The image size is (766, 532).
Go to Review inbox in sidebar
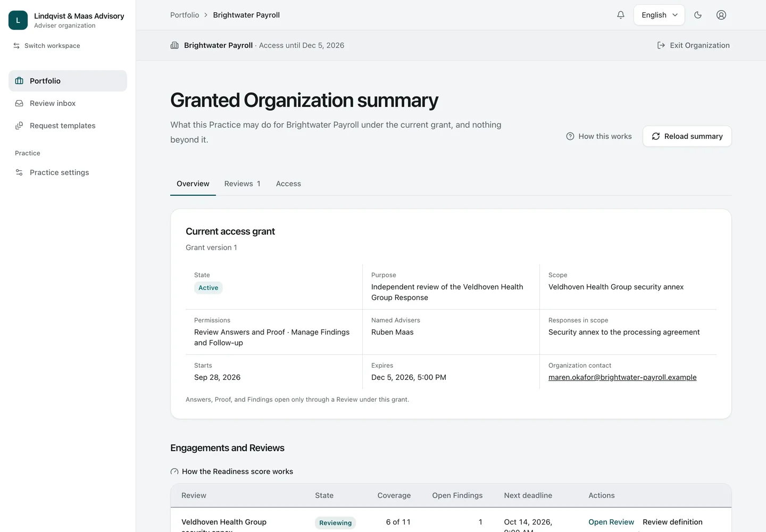pos(68,103)
